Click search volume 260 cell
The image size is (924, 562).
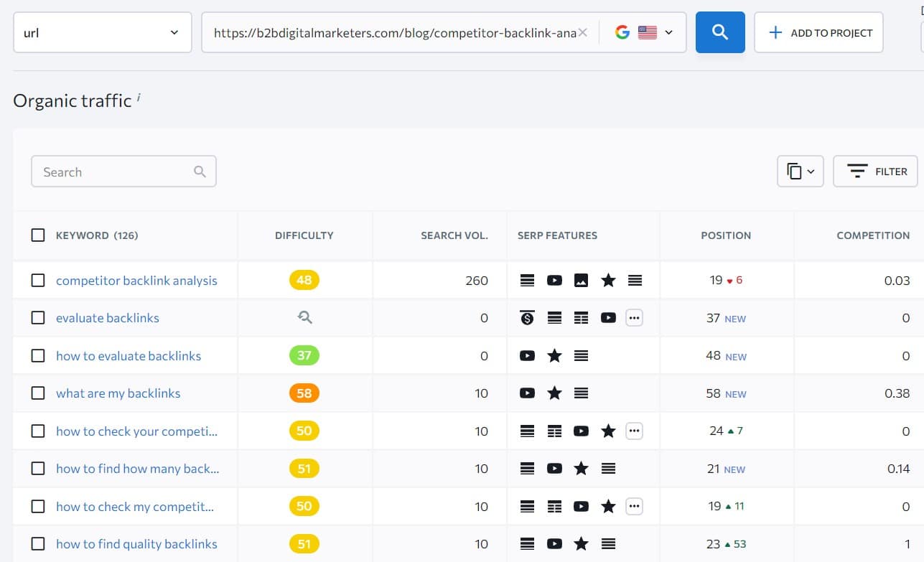(x=477, y=281)
